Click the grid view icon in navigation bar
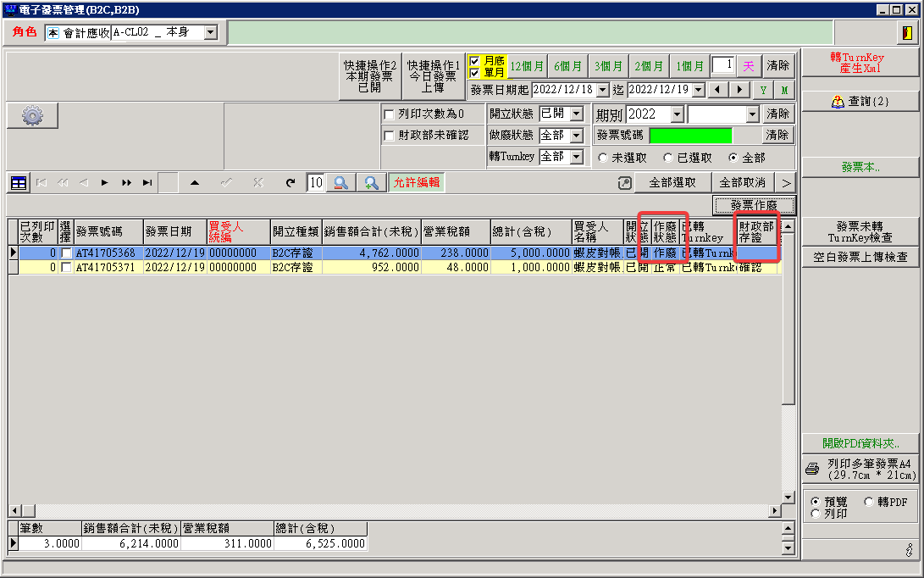Screen dimensions: 924x578 pos(19,182)
